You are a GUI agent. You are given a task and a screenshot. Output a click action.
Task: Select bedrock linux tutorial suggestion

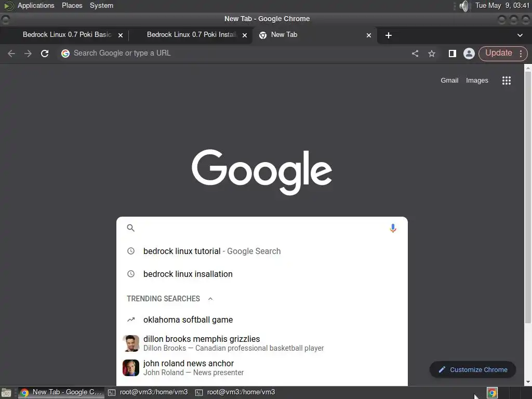coord(262,251)
